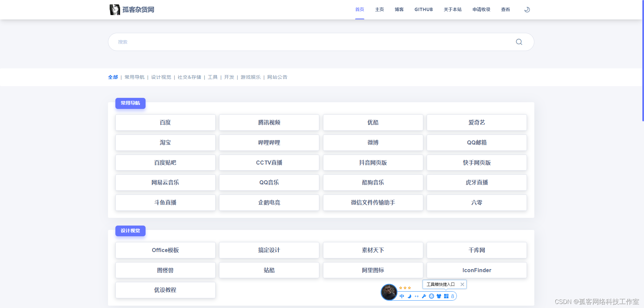Open the 酷狗音乐 link card
Image resolution: width=644 pixels, height=308 pixels.
pos(373,183)
